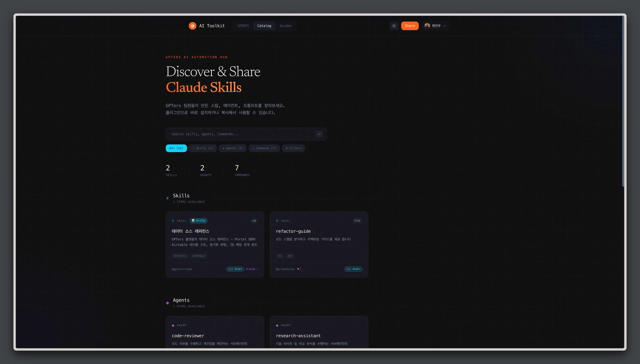Click the lightning icon beside Skills heading

point(167,198)
